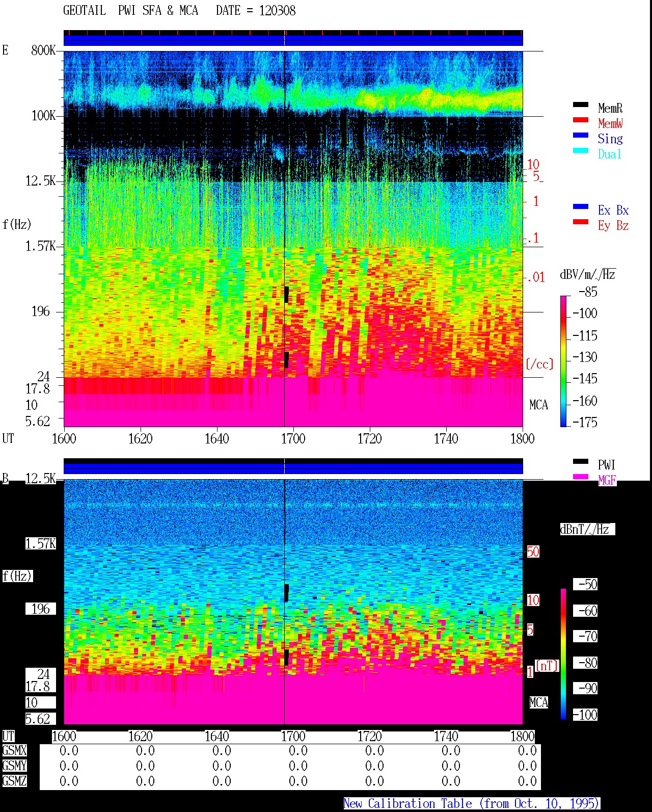
Task: Click the 100K frequency axis label
Action: click(43, 115)
